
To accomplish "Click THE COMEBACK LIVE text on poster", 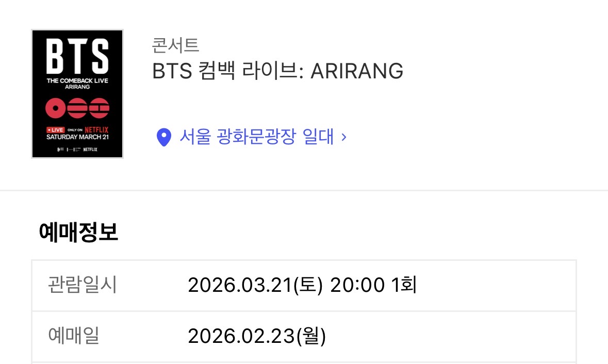I will 77,80.
